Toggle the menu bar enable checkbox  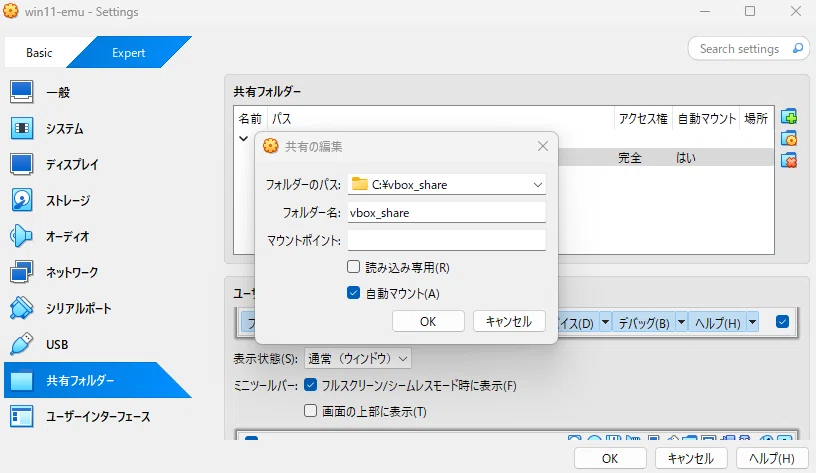click(x=782, y=322)
